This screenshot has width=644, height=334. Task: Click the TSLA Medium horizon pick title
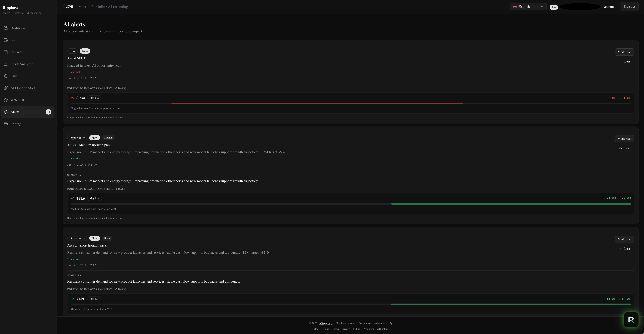89,145
